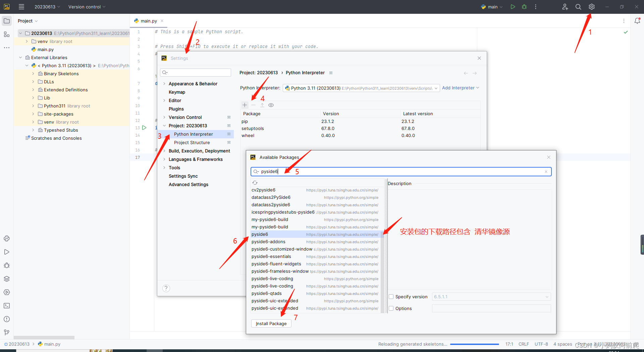The width and height of the screenshot is (644, 352).
Task: Click the Install Package button
Action: [271, 323]
